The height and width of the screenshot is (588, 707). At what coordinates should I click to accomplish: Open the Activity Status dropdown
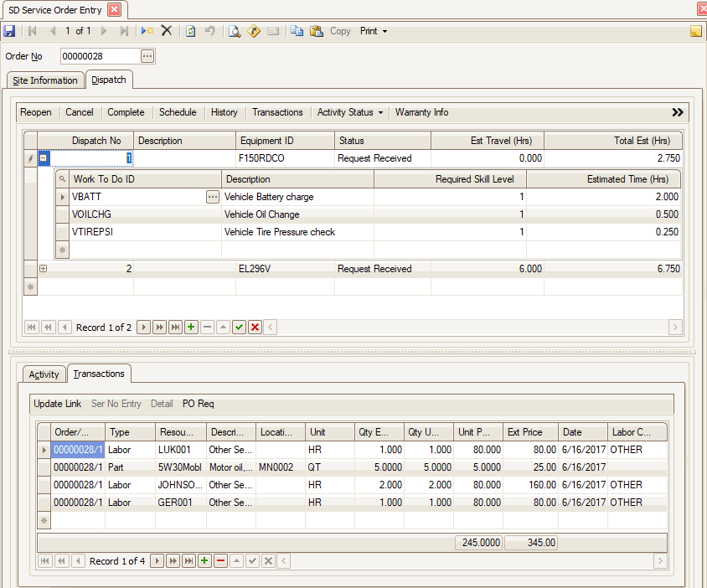pos(350,112)
